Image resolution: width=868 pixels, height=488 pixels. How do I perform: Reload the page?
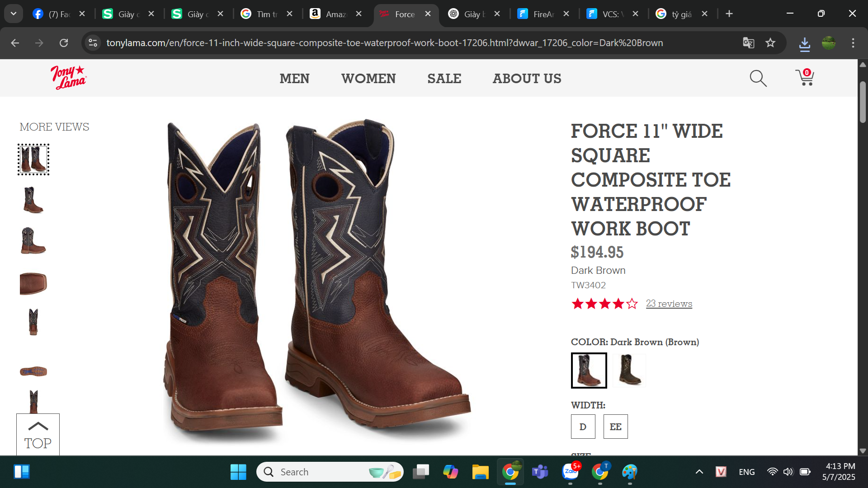[x=64, y=43]
